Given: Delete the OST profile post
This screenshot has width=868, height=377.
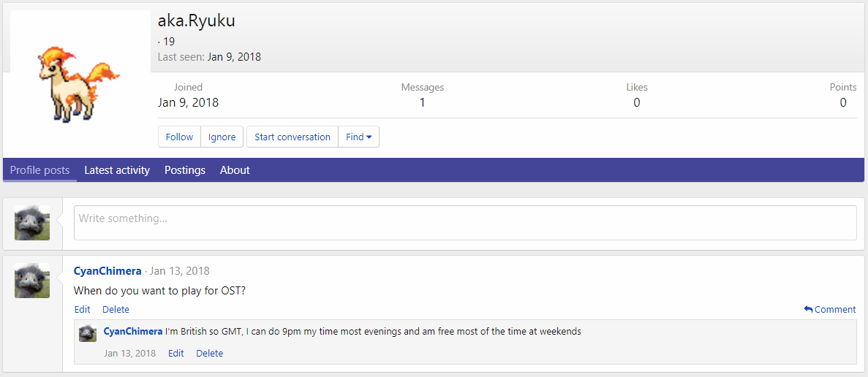Looking at the screenshot, I should coord(116,310).
